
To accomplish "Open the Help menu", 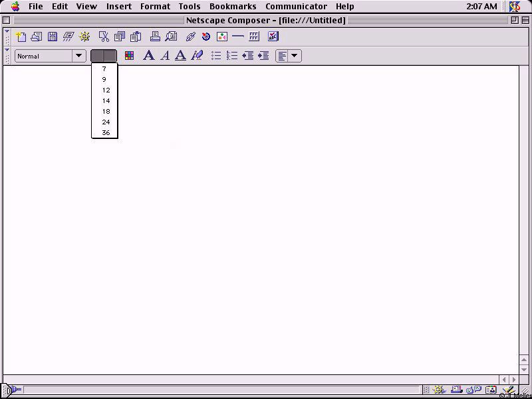I will pyautogui.click(x=344, y=7).
